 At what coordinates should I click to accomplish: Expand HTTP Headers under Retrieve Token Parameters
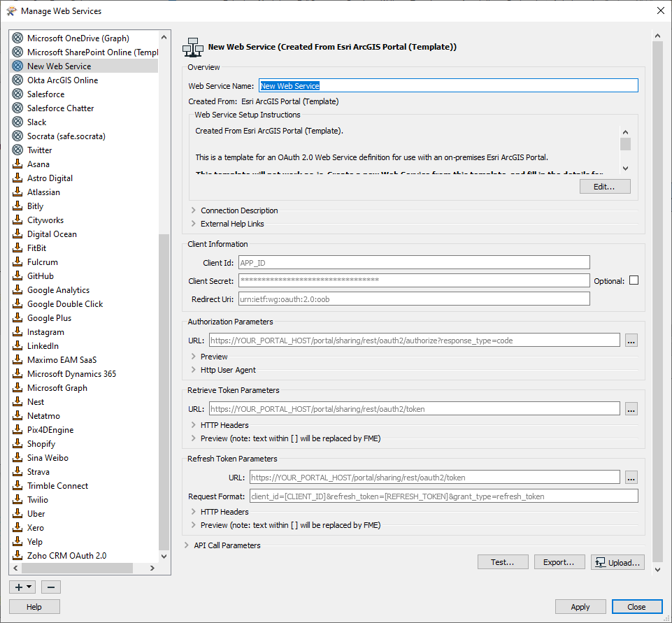pyautogui.click(x=193, y=425)
